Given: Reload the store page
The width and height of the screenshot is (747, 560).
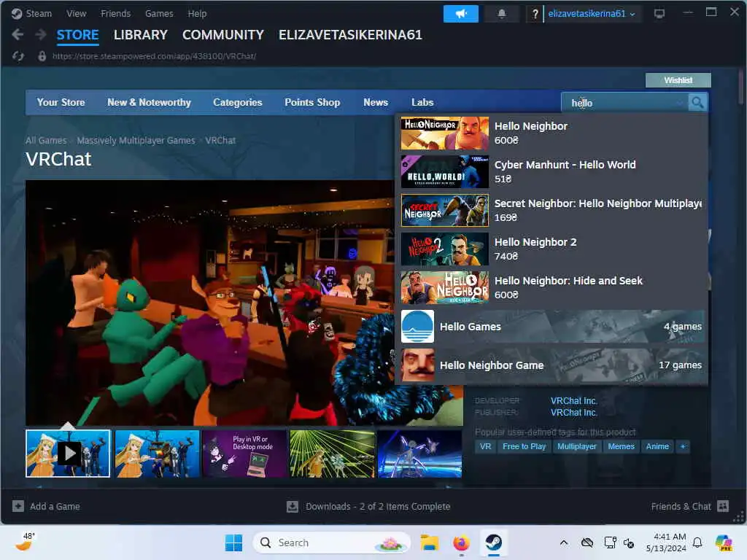Looking at the screenshot, I should tap(18, 56).
